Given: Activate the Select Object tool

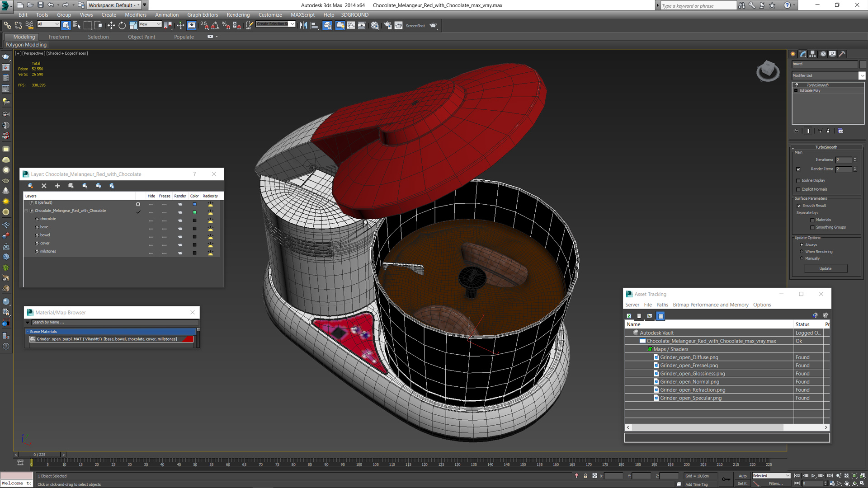Looking at the screenshot, I should (x=66, y=26).
